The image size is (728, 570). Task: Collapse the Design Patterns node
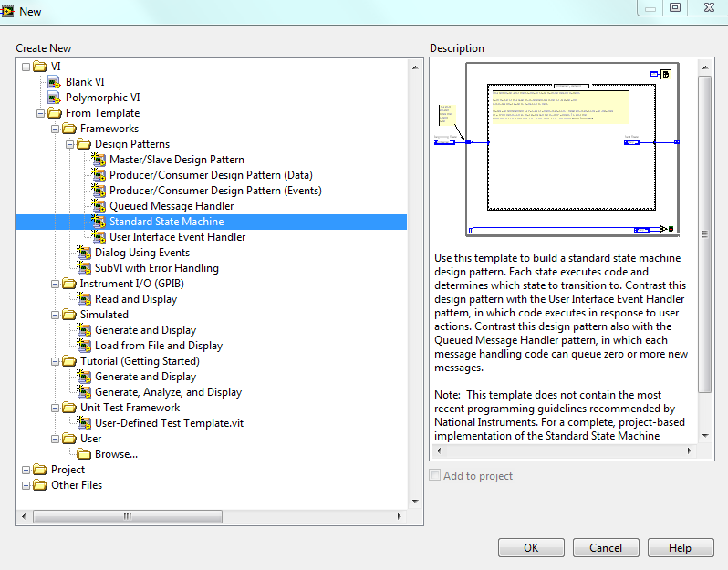[x=69, y=144]
